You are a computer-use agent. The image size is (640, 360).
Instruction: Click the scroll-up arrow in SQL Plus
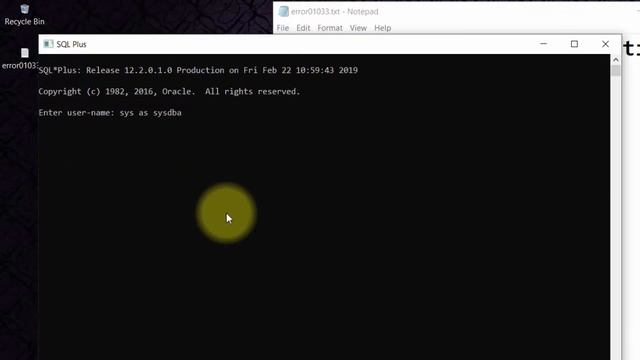(x=616, y=60)
